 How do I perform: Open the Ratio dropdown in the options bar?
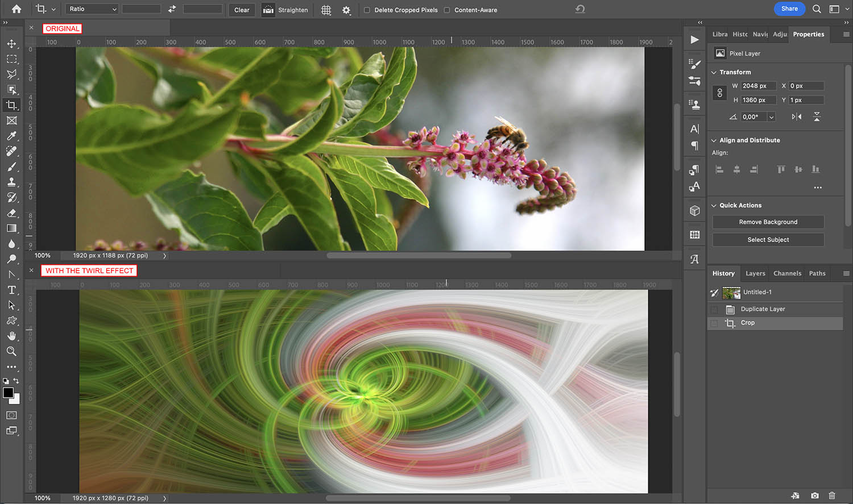click(92, 9)
